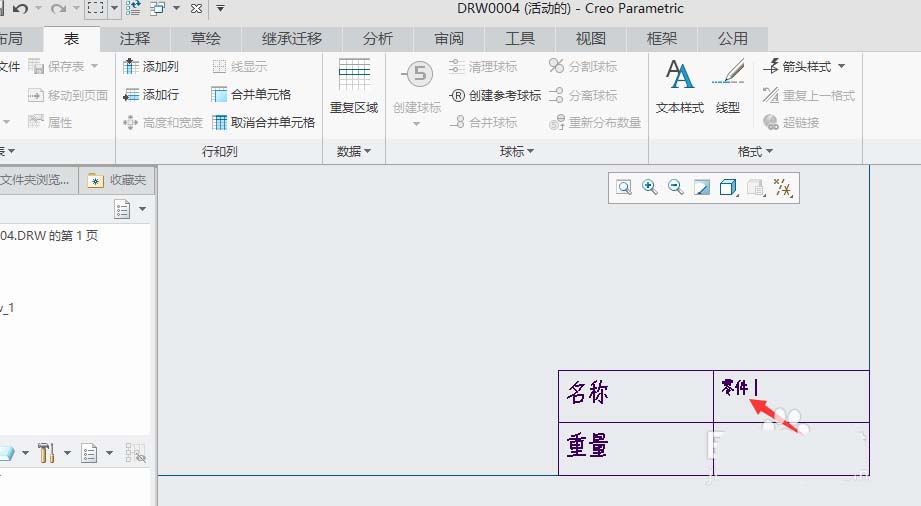Click the zoom in magnifier icon
Image resolution: width=921 pixels, height=506 pixels.
[649, 187]
